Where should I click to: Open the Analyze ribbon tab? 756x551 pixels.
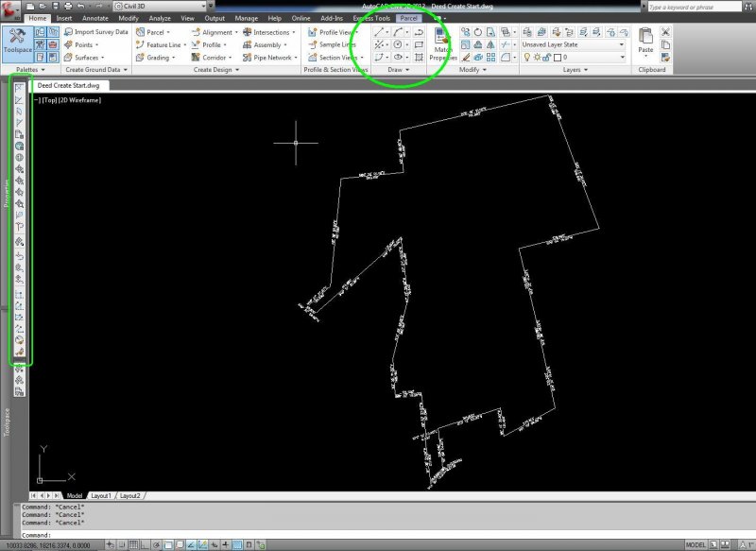(160, 18)
